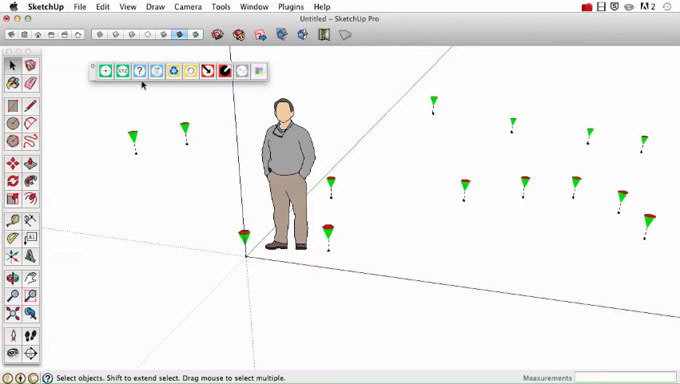Pick the Pan hand tool
Image resolution: width=680 pixels, height=384 pixels.
(x=30, y=278)
